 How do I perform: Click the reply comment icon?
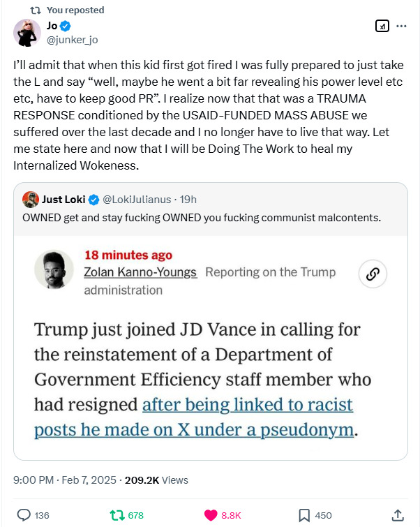pyautogui.click(x=24, y=515)
